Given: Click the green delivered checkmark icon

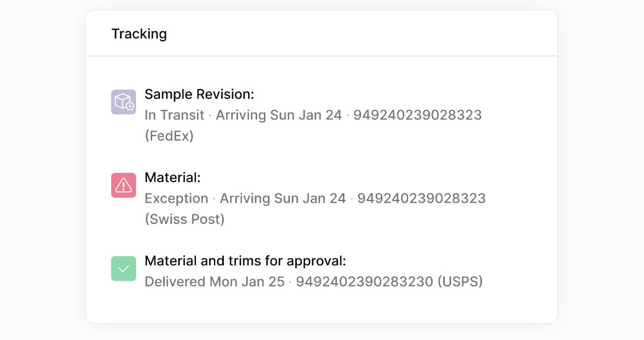Looking at the screenshot, I should pos(123,269).
